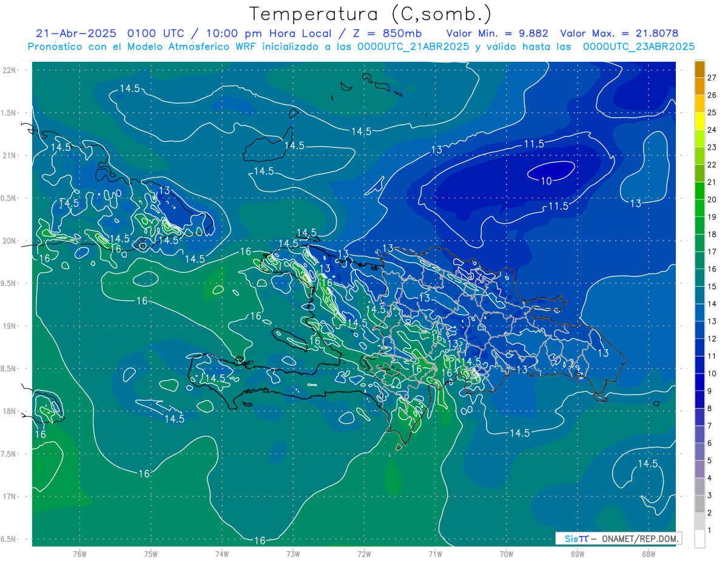Click the "17N" latitude axis label

tap(10, 497)
